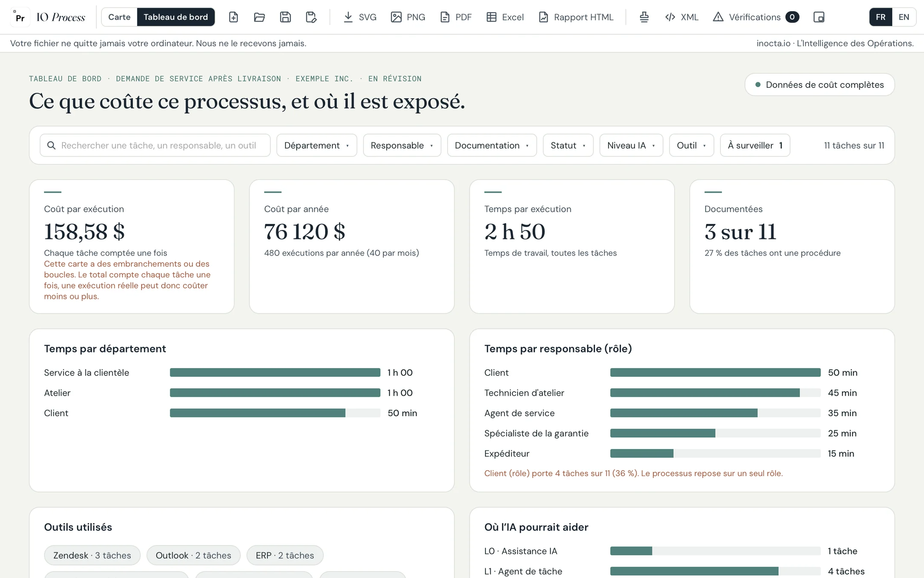Click the Service à la clientèle time bar
This screenshot has width=924, height=578.
(x=275, y=372)
